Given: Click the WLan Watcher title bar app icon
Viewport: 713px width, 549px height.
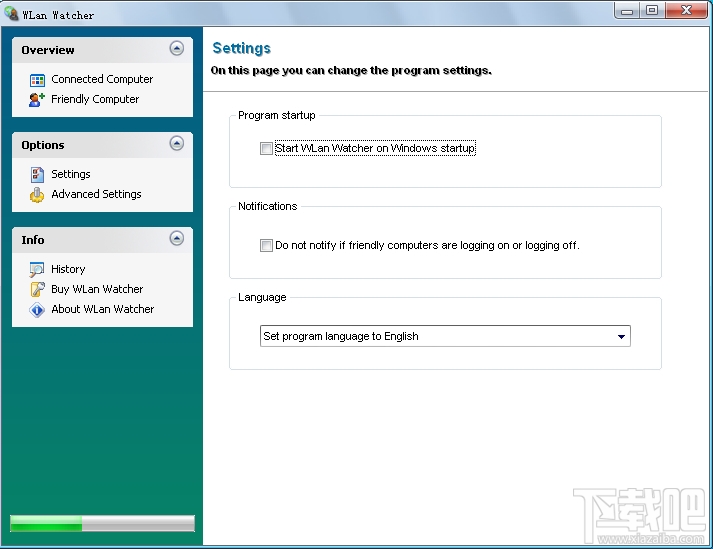Looking at the screenshot, I should tap(11, 14).
